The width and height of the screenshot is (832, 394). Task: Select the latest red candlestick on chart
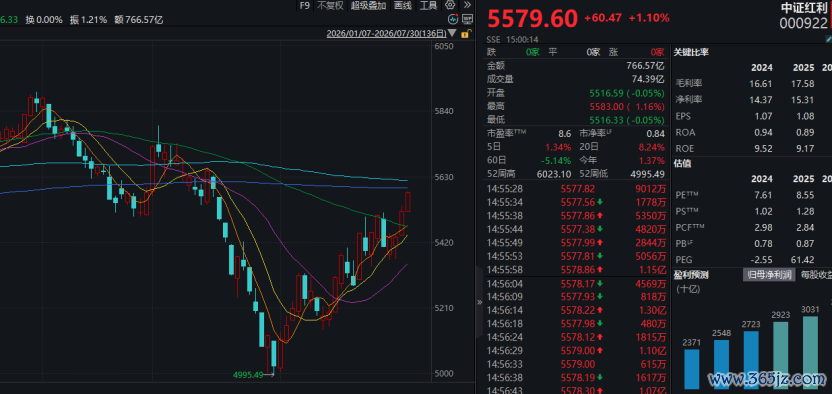click(408, 201)
